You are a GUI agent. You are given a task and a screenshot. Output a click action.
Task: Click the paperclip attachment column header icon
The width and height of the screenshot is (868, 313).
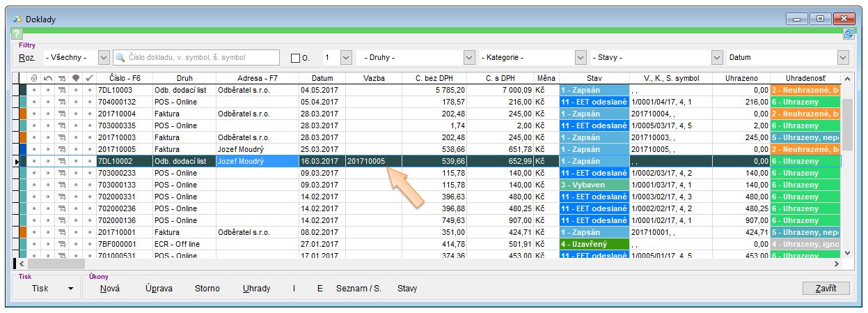34,78
